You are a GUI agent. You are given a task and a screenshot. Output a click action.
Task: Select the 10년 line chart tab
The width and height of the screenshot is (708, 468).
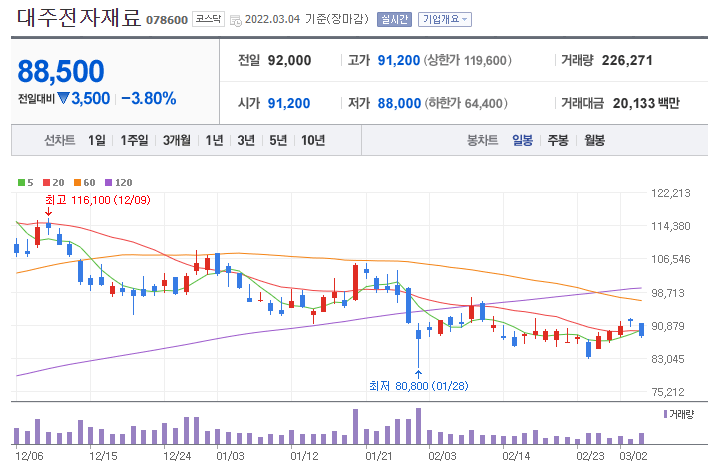(x=313, y=140)
